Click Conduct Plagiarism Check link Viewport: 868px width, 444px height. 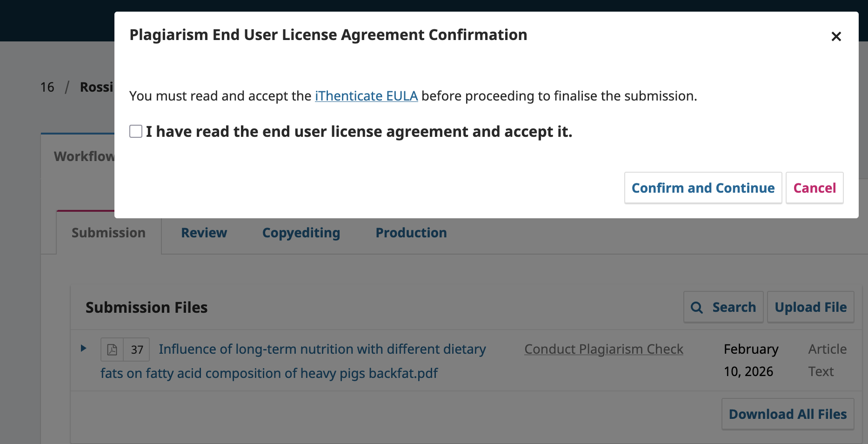(603, 350)
